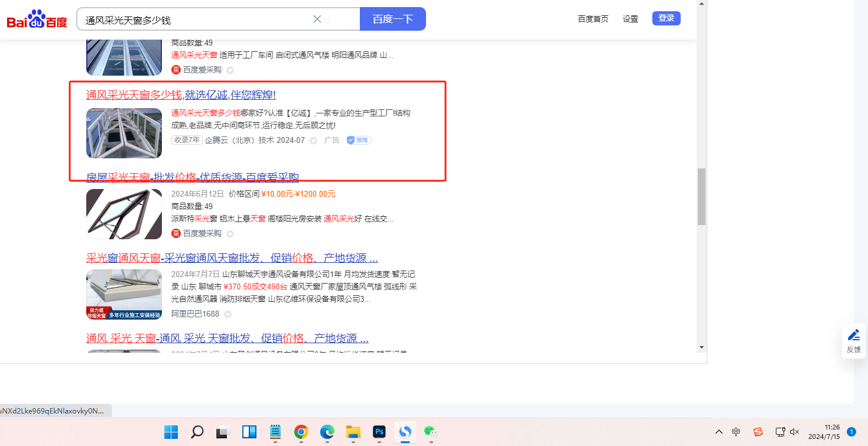The image size is (868, 446).
Task: Launch Google Chrome from the taskbar
Action: pos(301,432)
